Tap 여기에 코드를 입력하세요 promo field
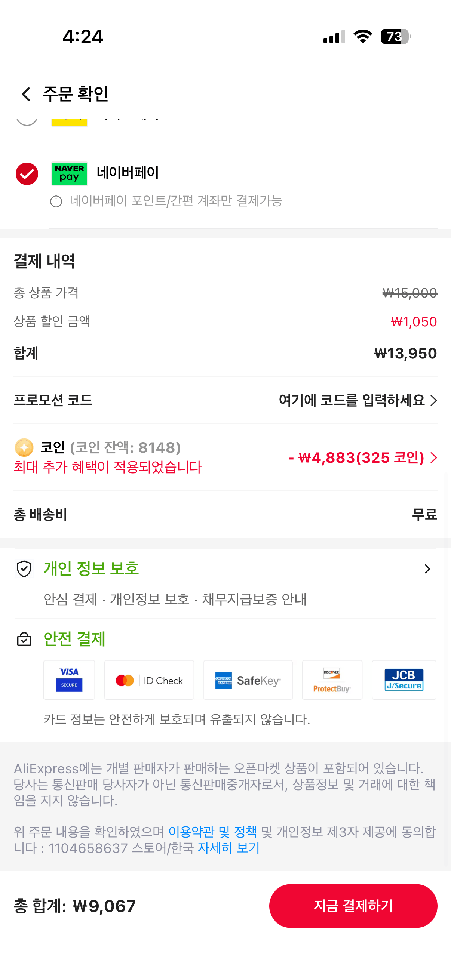This screenshot has height=980, width=451. [x=351, y=400]
